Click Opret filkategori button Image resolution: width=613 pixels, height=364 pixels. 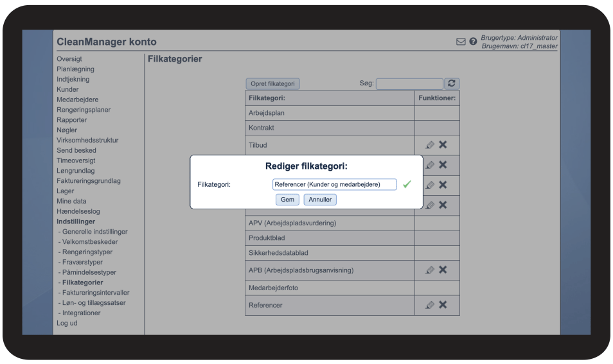273,83
